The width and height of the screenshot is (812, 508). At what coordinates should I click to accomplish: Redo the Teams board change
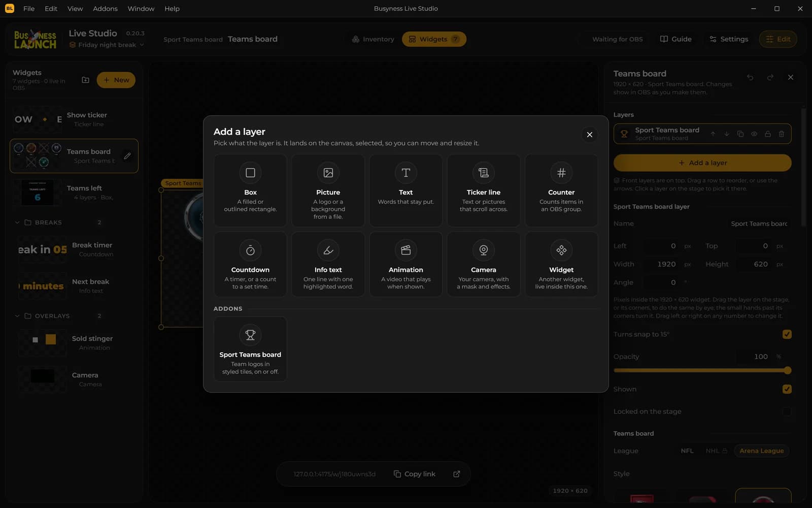pos(770,78)
